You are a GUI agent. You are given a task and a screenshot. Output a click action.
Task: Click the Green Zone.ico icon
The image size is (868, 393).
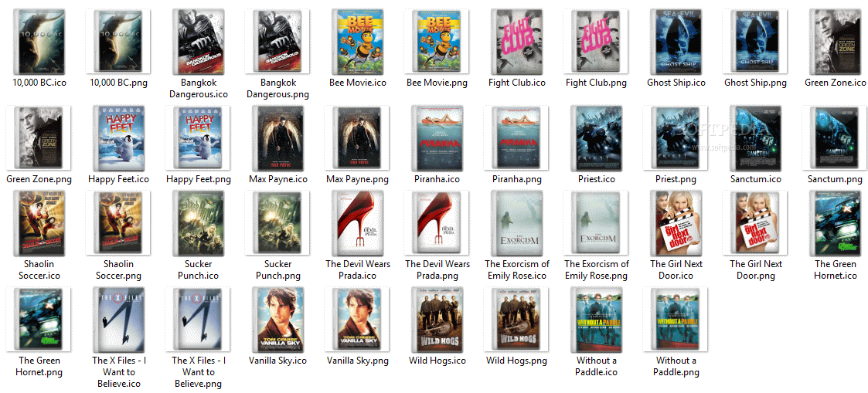(x=836, y=42)
